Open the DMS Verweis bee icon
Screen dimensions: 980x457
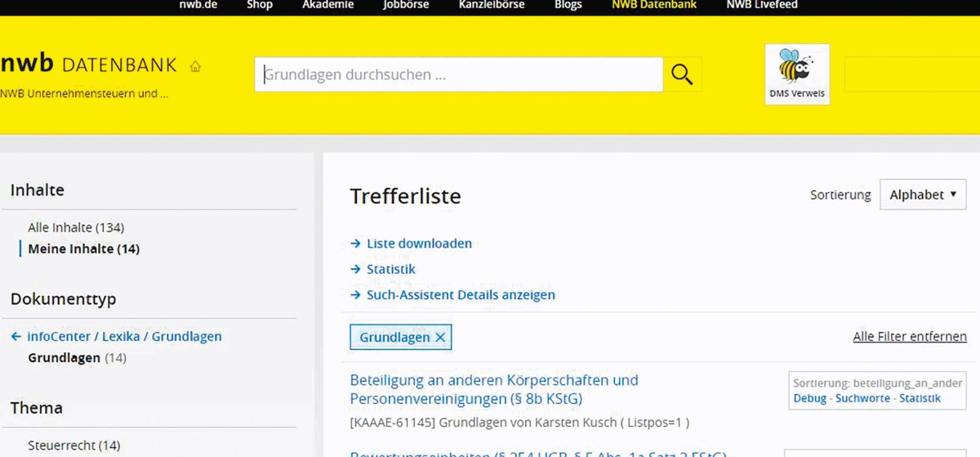tap(797, 74)
